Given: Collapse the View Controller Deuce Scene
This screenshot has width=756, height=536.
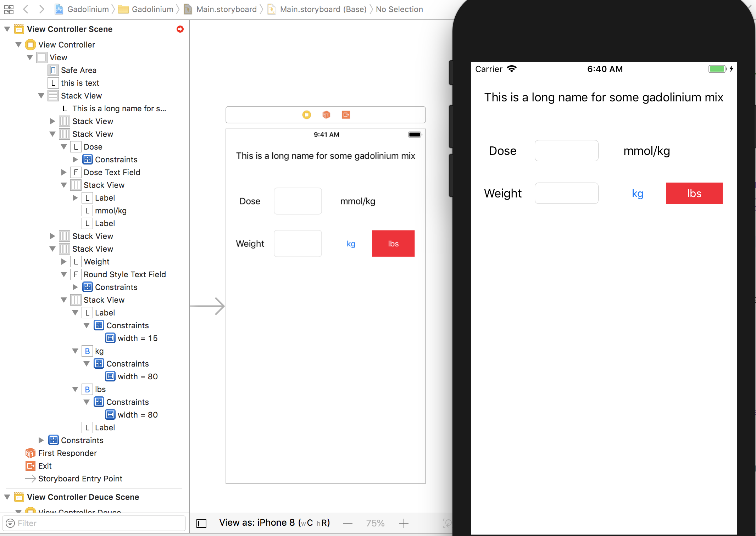Looking at the screenshot, I should pos(7,497).
